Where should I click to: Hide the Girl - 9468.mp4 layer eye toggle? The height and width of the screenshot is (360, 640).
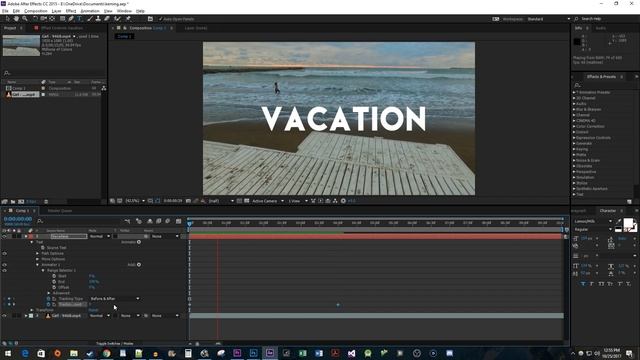[x=4, y=316]
